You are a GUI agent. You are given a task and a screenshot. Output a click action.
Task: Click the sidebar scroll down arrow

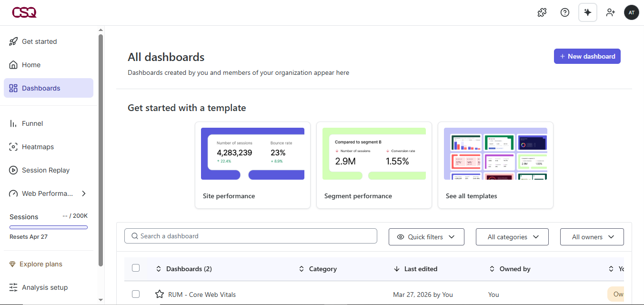click(101, 300)
